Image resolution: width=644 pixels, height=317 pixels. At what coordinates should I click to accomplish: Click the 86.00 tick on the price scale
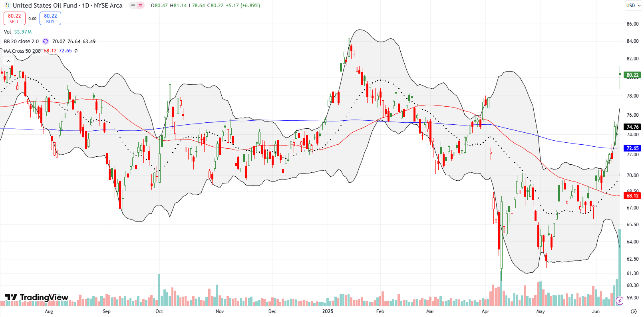click(x=632, y=24)
